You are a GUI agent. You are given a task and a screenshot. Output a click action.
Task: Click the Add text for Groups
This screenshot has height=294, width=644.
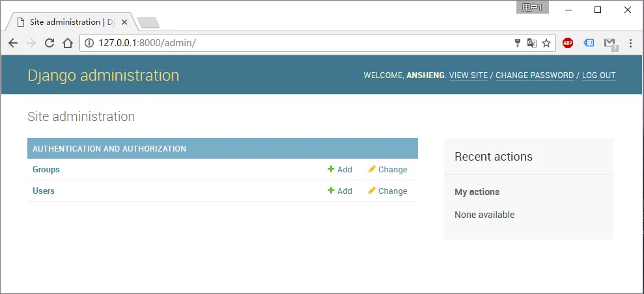click(344, 169)
